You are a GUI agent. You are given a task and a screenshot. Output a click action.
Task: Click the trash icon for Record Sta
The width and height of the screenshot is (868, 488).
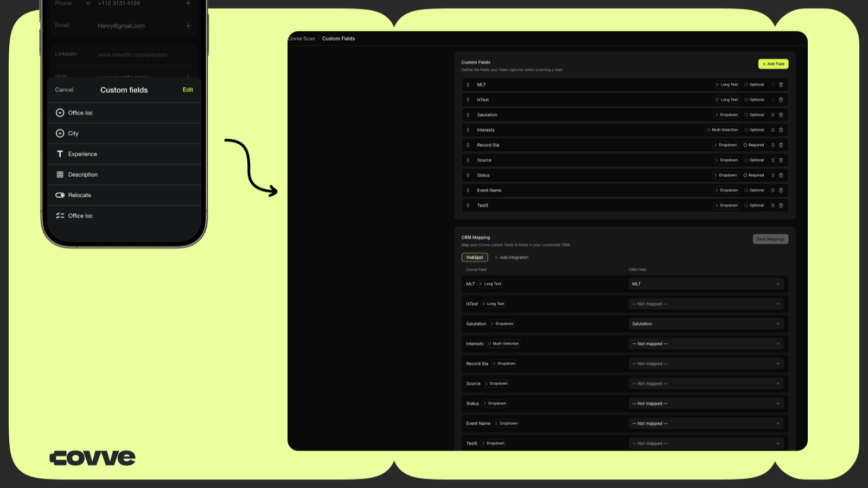click(781, 145)
